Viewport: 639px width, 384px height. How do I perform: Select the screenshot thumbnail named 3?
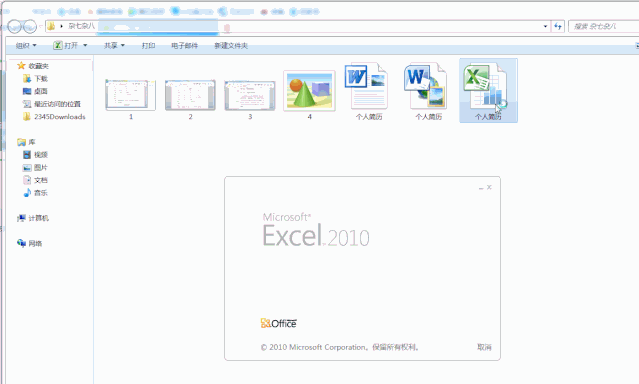pyautogui.click(x=250, y=95)
